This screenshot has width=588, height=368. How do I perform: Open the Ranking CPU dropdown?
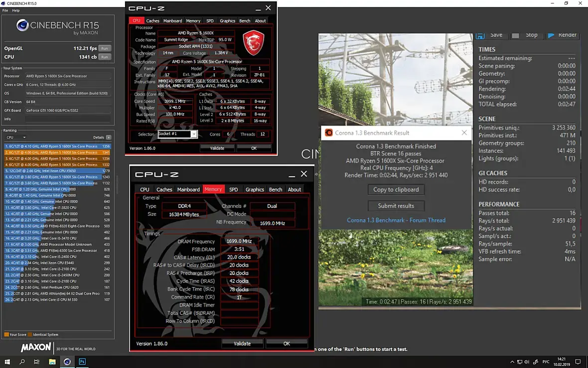click(x=16, y=137)
